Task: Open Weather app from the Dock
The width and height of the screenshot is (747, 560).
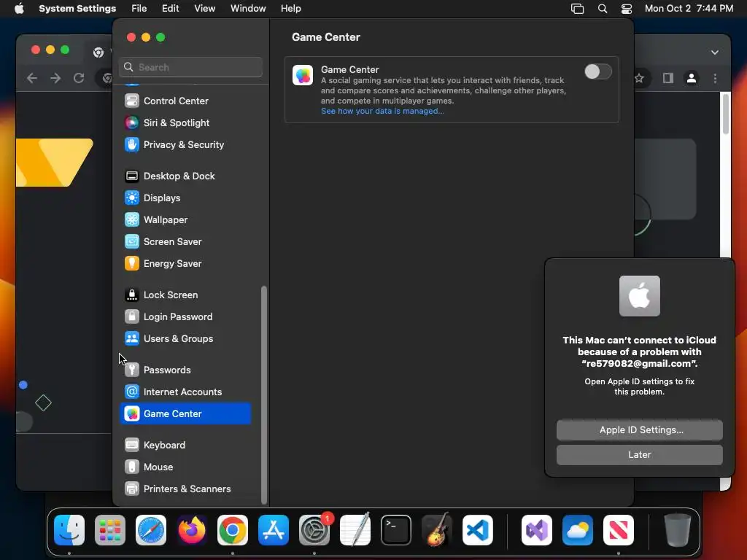Action: point(578,530)
